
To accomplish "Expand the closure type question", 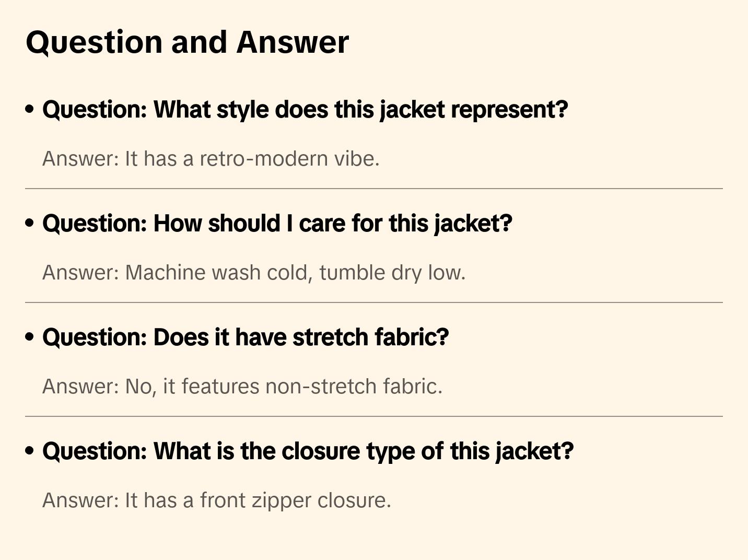I will pyautogui.click(x=308, y=451).
